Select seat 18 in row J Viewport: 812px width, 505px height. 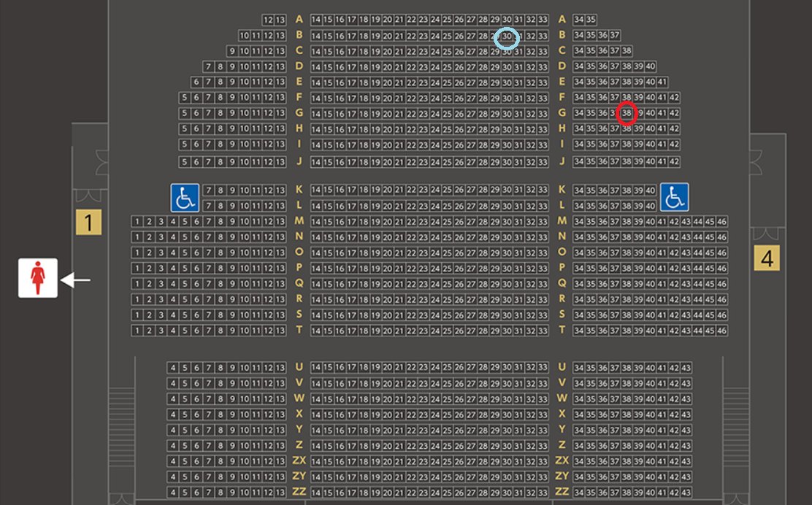point(364,162)
